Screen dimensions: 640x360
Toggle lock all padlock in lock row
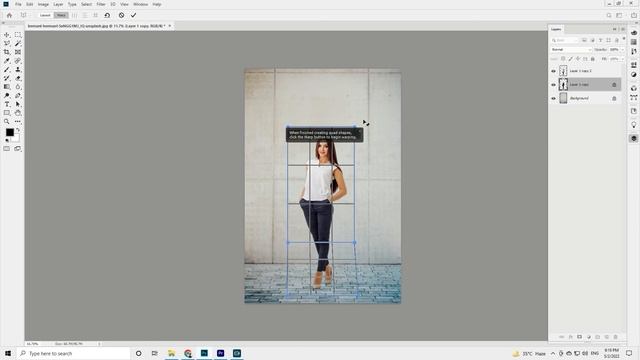[593, 59]
